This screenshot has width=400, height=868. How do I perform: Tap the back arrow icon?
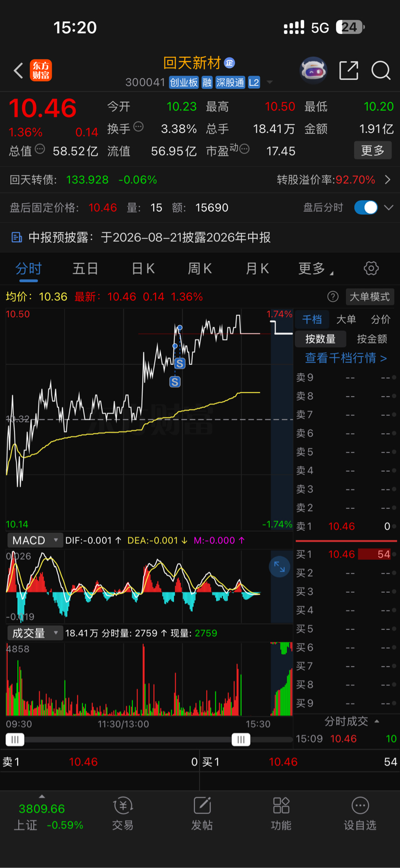[x=18, y=70]
